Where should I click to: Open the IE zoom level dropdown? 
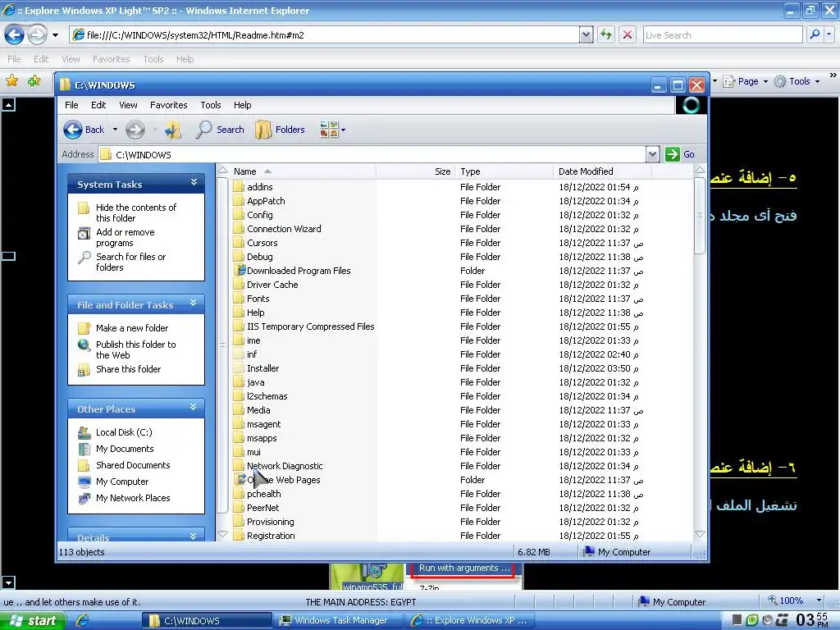pyautogui.click(x=818, y=600)
